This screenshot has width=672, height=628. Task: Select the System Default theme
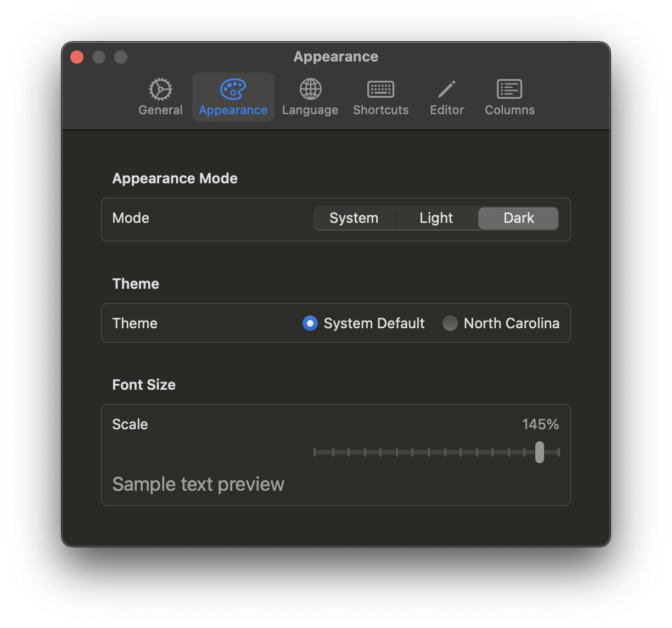[310, 323]
